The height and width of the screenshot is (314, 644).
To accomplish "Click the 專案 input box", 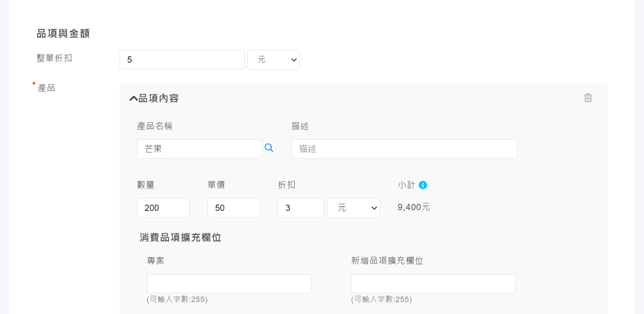I will coord(229,283).
